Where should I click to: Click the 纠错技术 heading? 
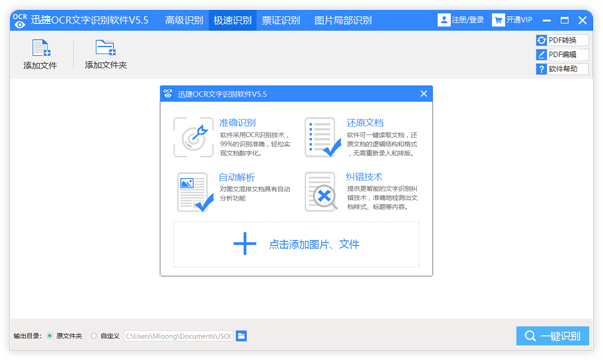point(364,177)
